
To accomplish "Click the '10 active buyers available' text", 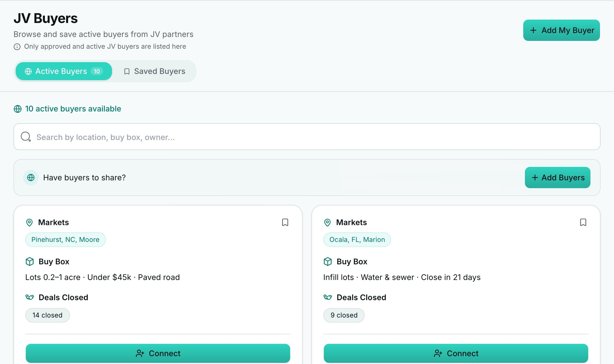I will tap(73, 109).
